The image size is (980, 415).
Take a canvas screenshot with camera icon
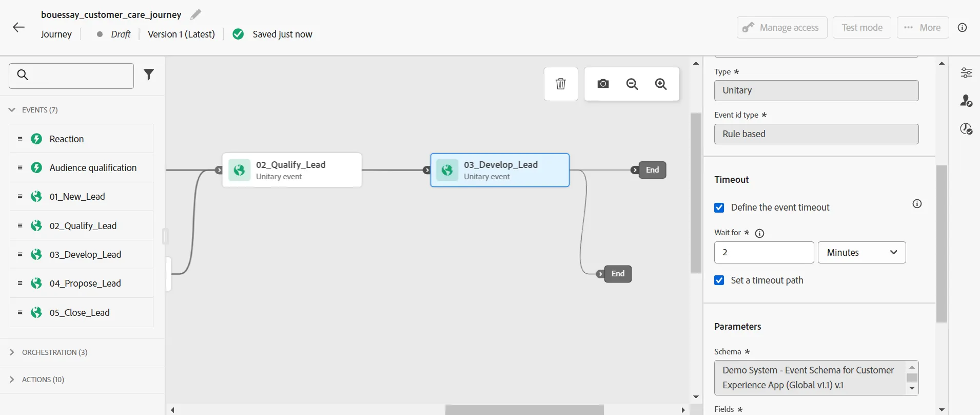point(603,84)
